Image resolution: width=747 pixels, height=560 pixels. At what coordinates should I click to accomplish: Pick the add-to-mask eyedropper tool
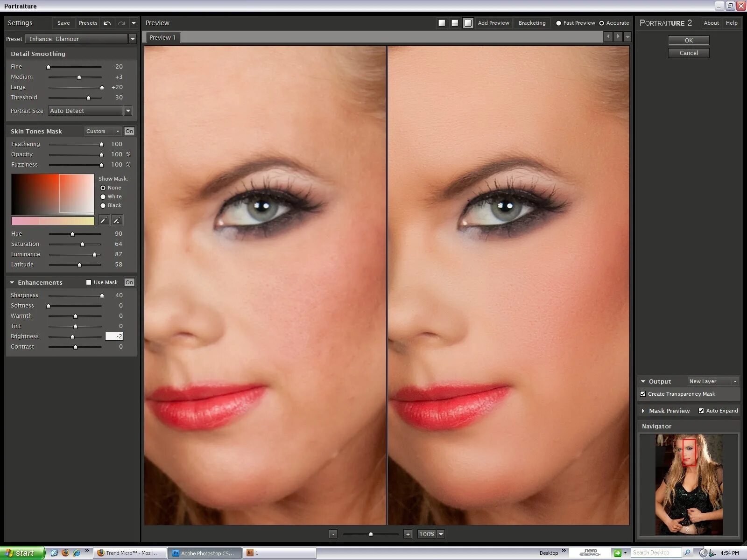coord(117,220)
